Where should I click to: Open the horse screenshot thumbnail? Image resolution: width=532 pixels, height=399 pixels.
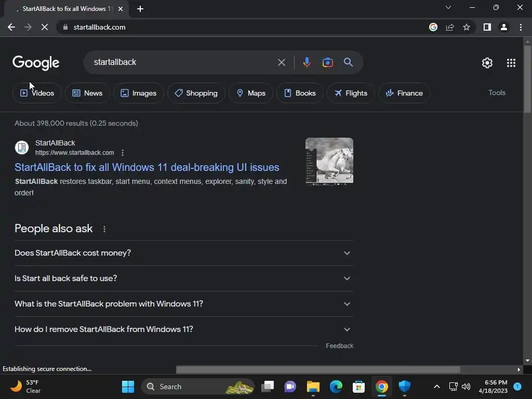329,161
